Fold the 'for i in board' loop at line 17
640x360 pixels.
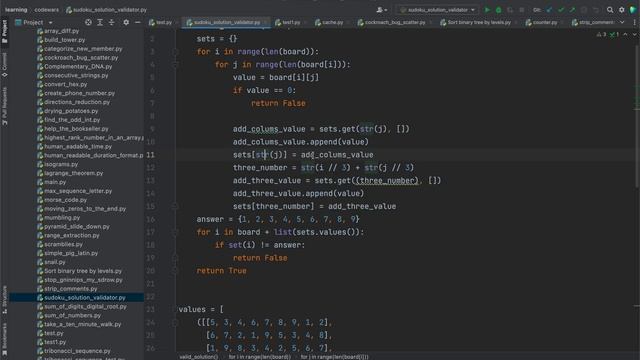175,232
